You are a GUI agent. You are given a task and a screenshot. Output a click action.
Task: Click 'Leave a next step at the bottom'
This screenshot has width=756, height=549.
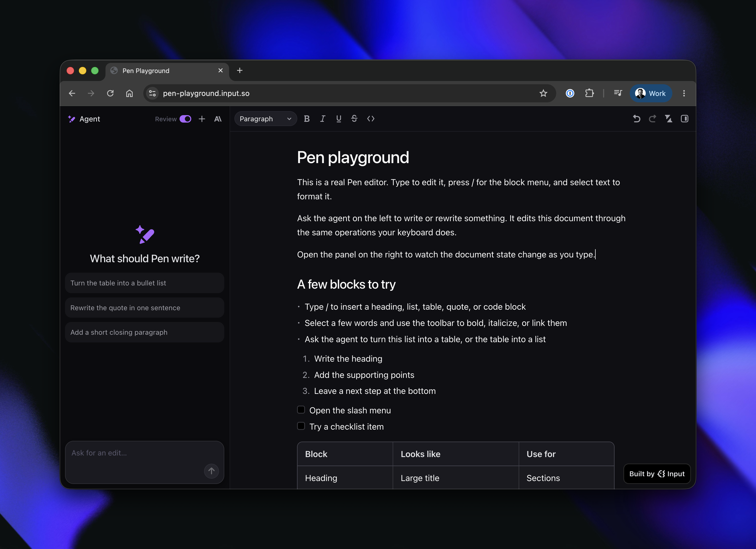pyautogui.click(x=375, y=391)
